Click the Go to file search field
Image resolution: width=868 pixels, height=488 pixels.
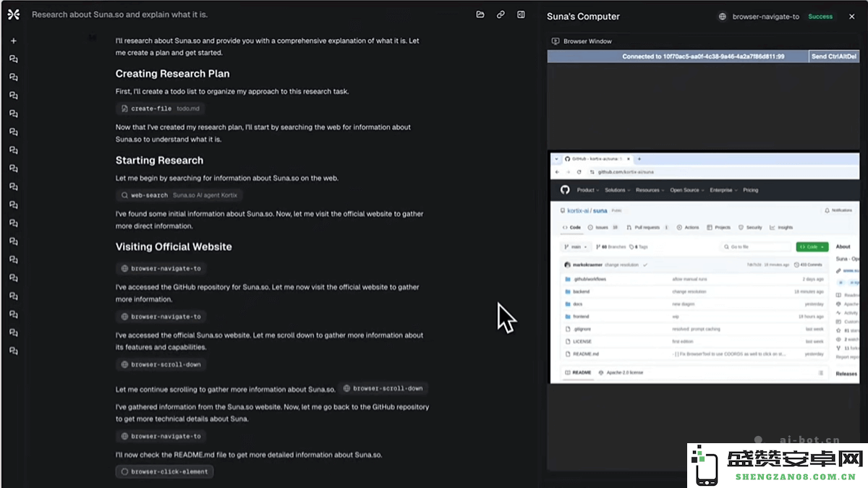(x=755, y=247)
